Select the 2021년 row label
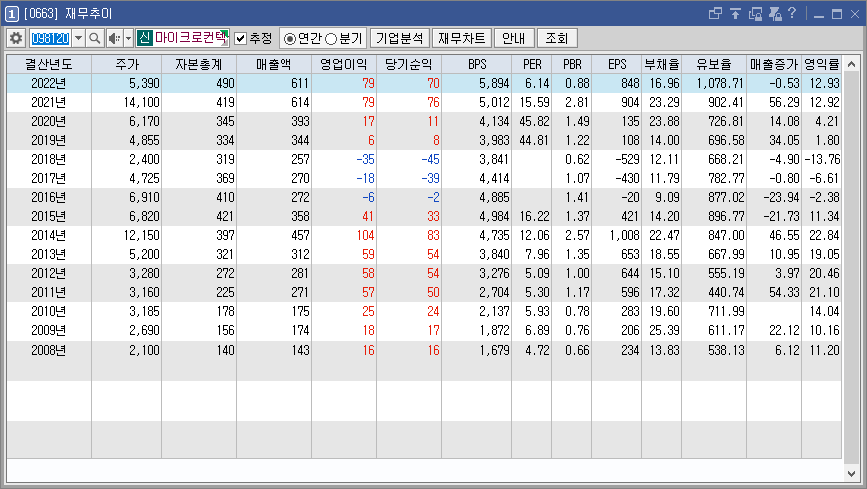 click(49, 102)
